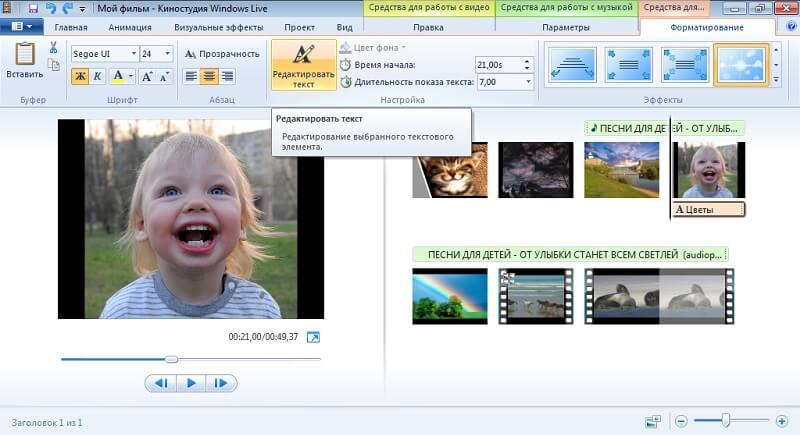
Task: Cut selection with the scissors icon
Action: point(53,47)
